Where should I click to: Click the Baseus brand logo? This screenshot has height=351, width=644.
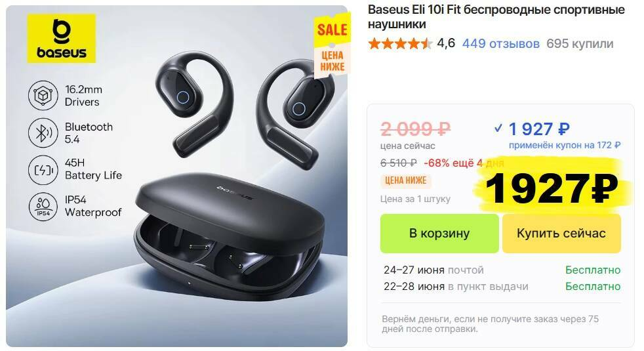pyautogui.click(x=61, y=38)
